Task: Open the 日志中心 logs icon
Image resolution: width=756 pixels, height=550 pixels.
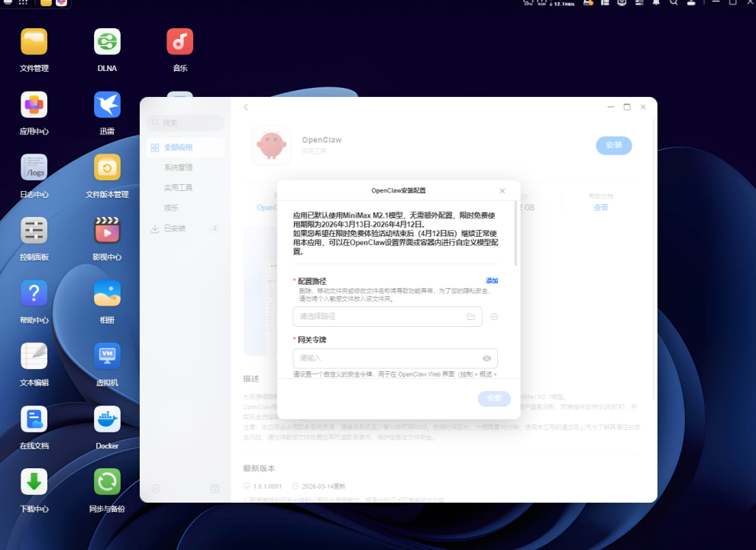Action: 34,167
